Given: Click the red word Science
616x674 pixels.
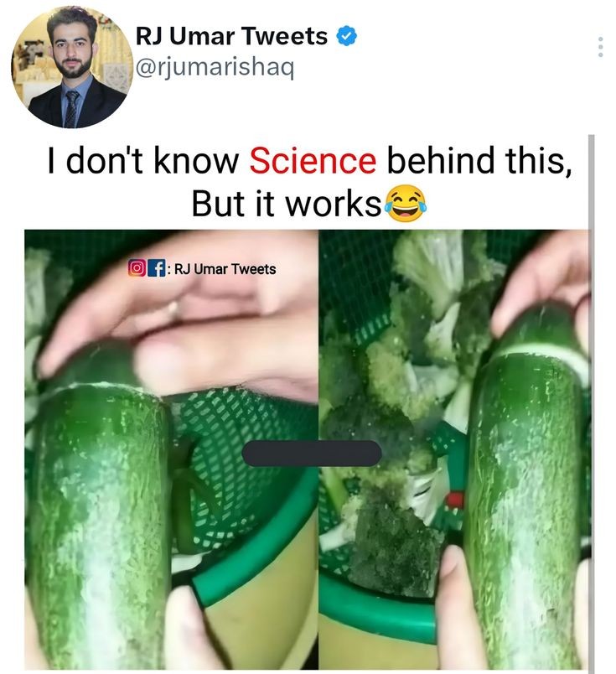Looking at the screenshot, I should tap(313, 159).
